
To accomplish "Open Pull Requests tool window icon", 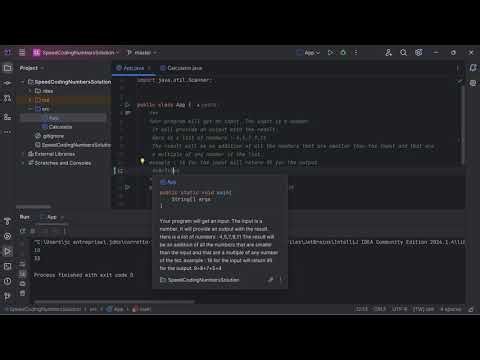I will 7,98.
